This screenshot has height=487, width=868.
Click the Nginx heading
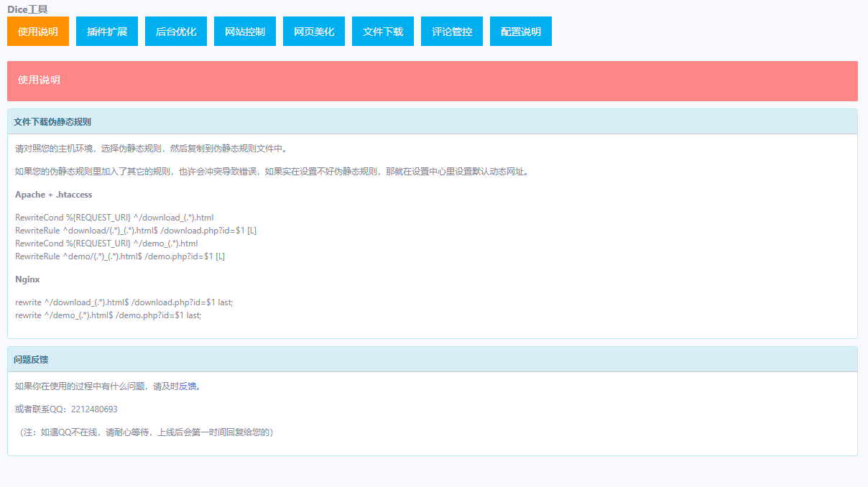tap(27, 279)
